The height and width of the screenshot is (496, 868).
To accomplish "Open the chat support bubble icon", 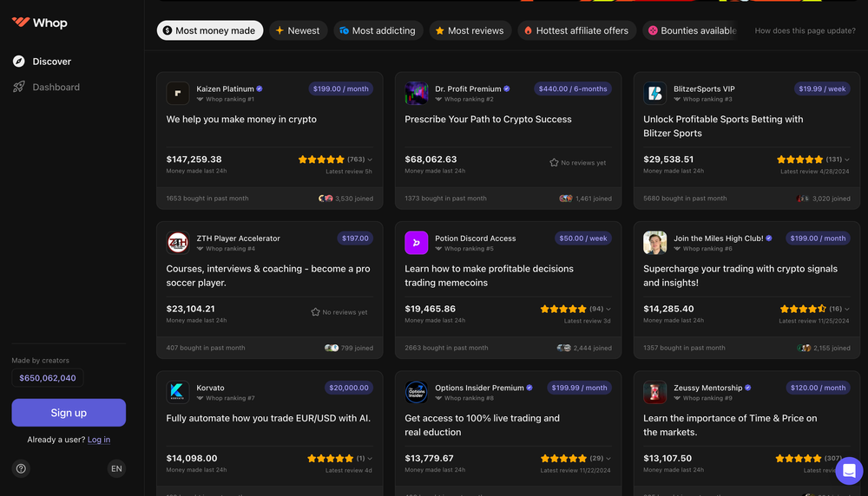I will pos(849,471).
